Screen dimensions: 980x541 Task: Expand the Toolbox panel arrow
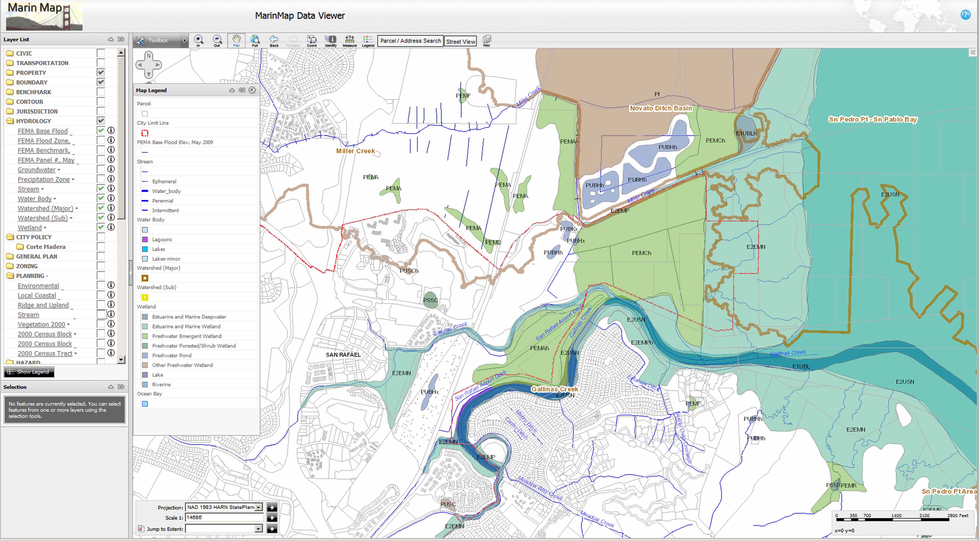tap(185, 40)
